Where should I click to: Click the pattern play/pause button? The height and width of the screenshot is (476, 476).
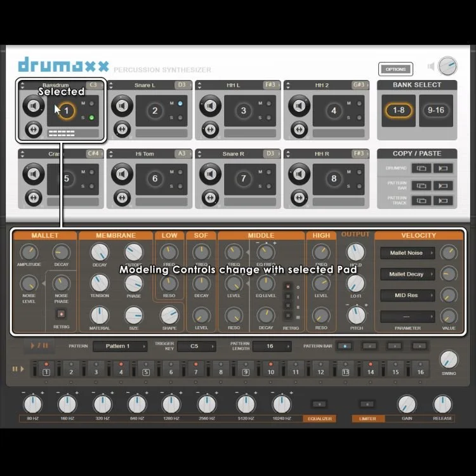(39, 346)
